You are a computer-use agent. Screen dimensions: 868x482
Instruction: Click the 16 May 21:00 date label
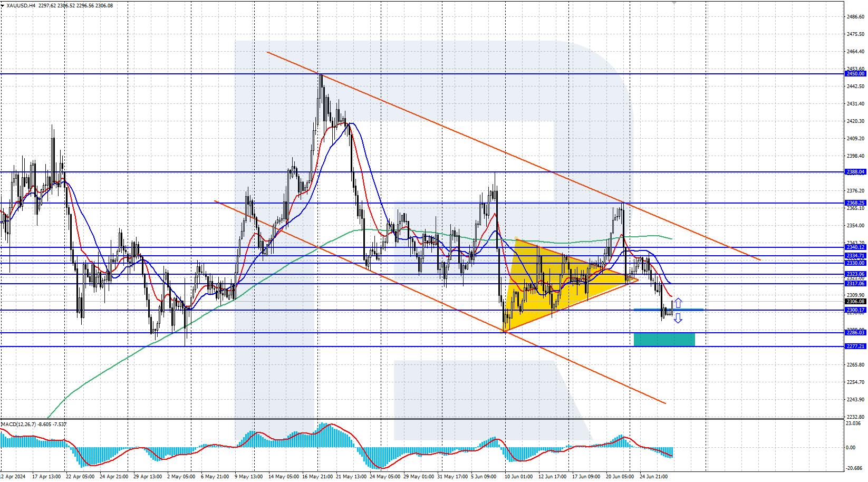[x=317, y=477]
